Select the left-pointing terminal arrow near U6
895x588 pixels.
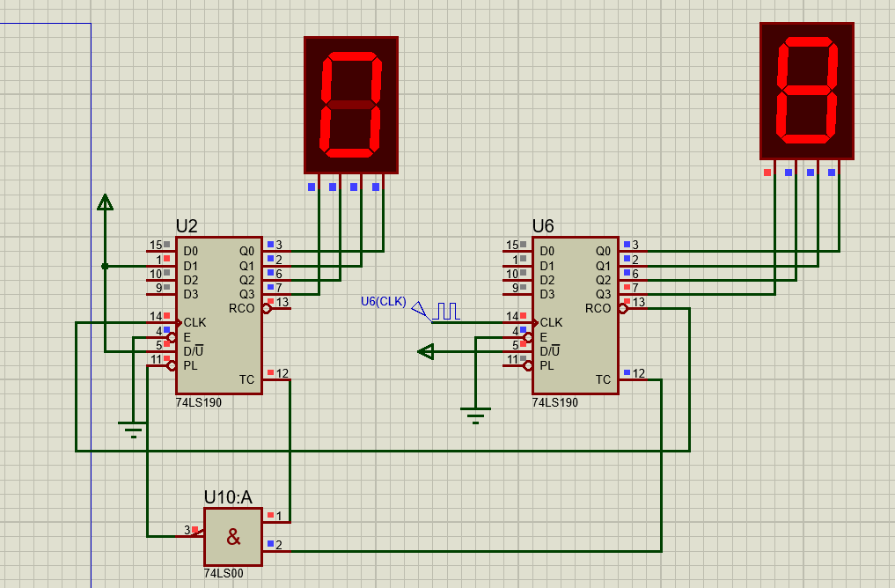(426, 352)
